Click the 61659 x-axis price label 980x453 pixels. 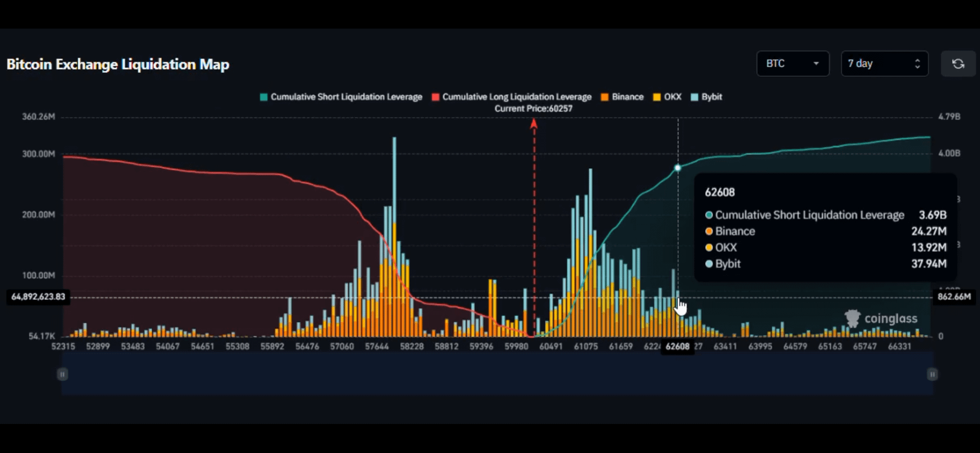(621, 346)
